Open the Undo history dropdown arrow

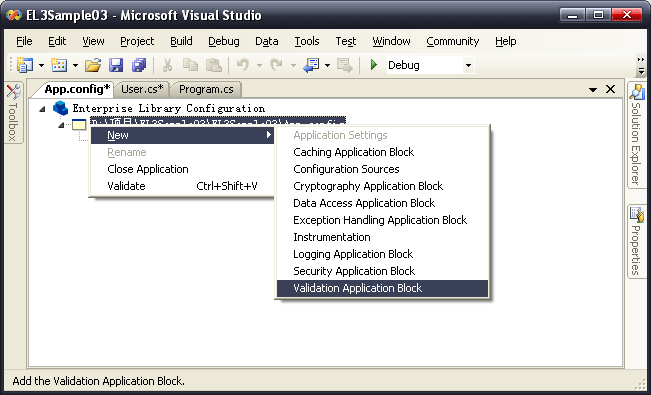pos(259,65)
